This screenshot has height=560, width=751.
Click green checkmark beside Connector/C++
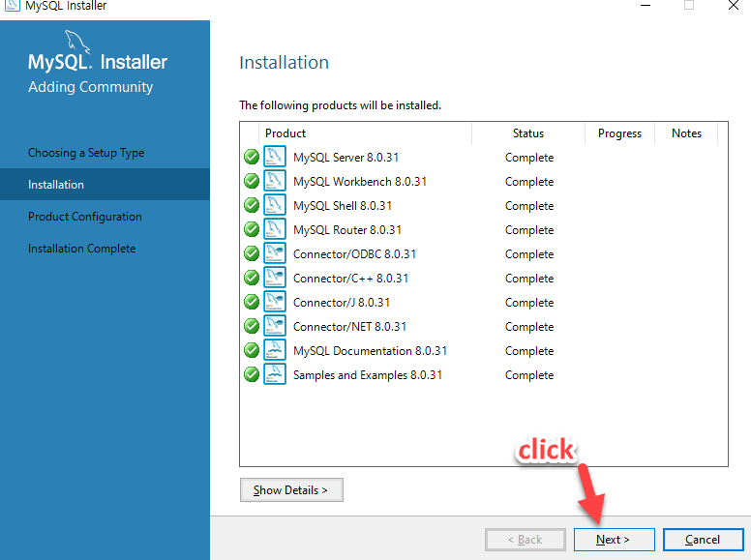[252, 278]
